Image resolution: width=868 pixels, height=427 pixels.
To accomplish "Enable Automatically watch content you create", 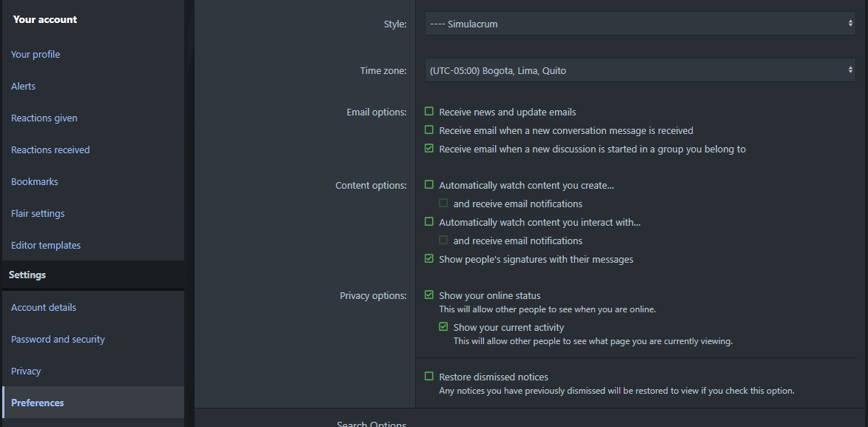I will 429,184.
